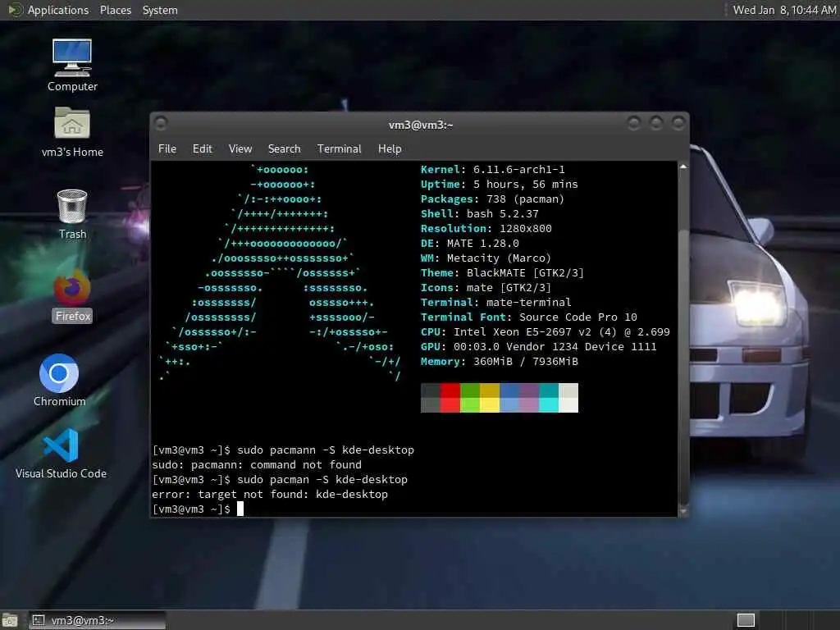Click the blue color block in neofetch palette
The width and height of the screenshot is (840, 630).
tap(509, 398)
